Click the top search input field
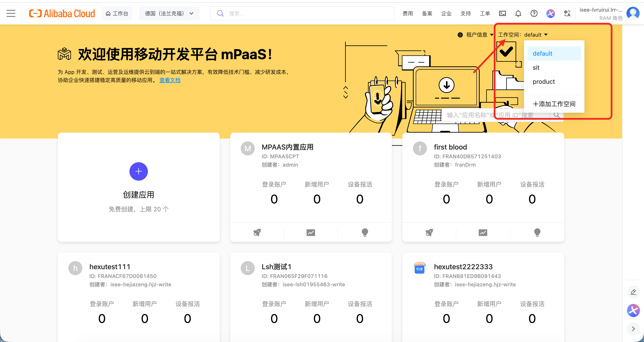This screenshot has width=644, height=342. click(x=303, y=13)
